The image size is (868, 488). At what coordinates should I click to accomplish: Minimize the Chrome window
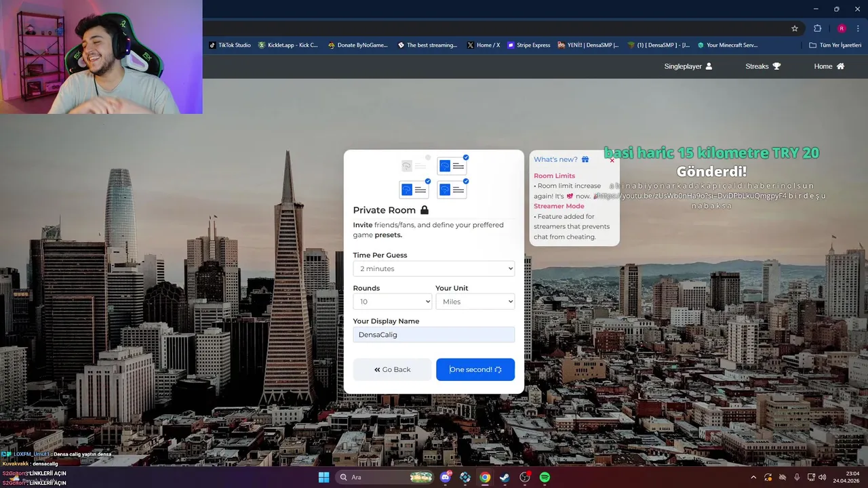(817, 9)
